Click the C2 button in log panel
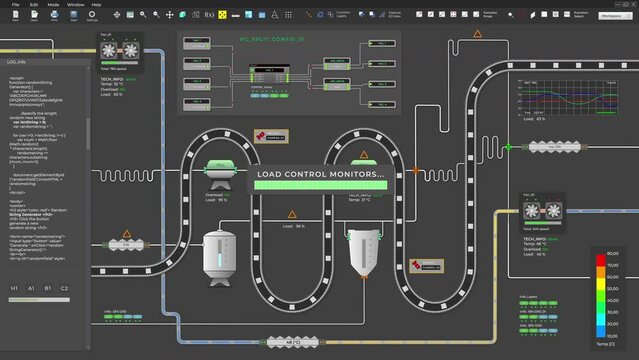This screenshot has height=360, width=639. click(64, 288)
